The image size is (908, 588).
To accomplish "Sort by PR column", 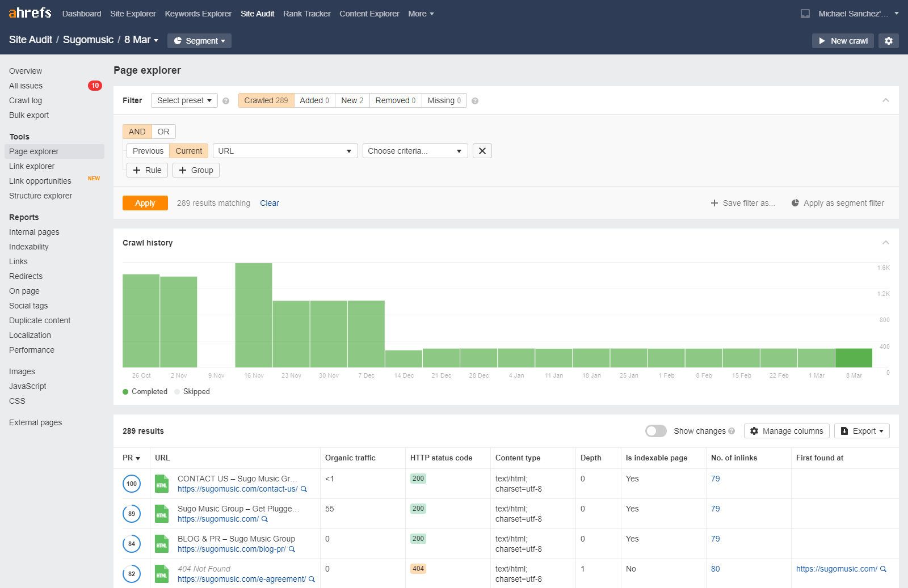I will point(132,458).
